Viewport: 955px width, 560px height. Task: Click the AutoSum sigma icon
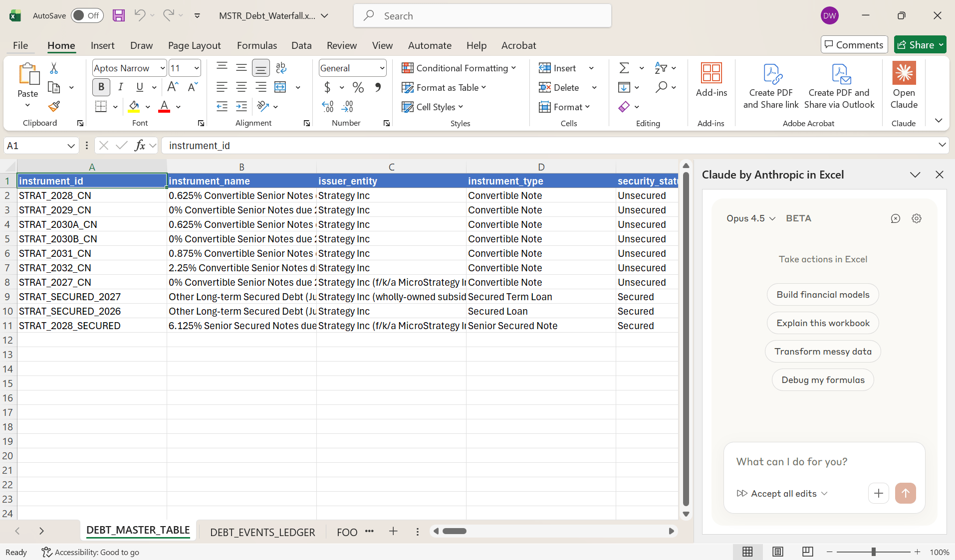coord(624,68)
